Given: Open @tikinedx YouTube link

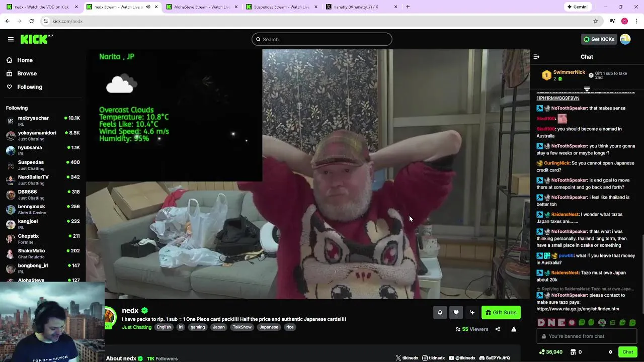Looking at the screenshot, I should [462, 358].
